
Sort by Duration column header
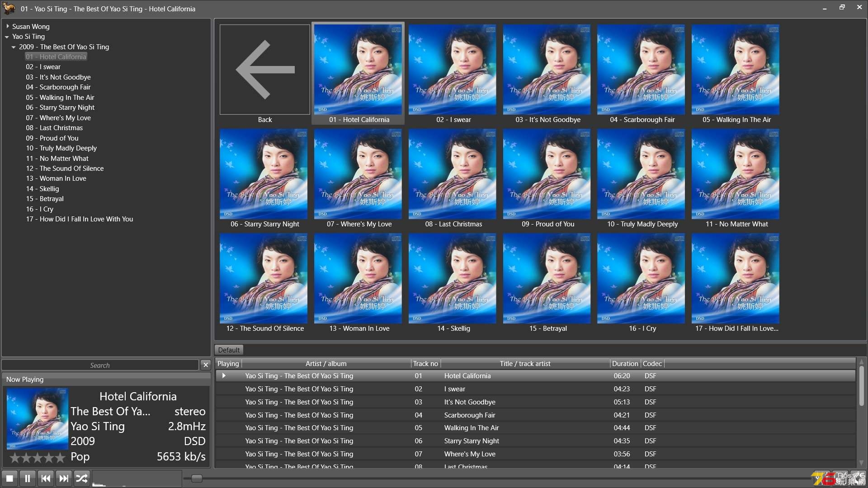[x=625, y=363]
